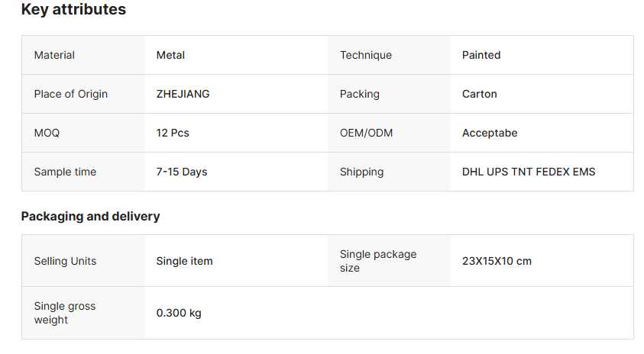Select the Place of Origin label

pos(71,94)
